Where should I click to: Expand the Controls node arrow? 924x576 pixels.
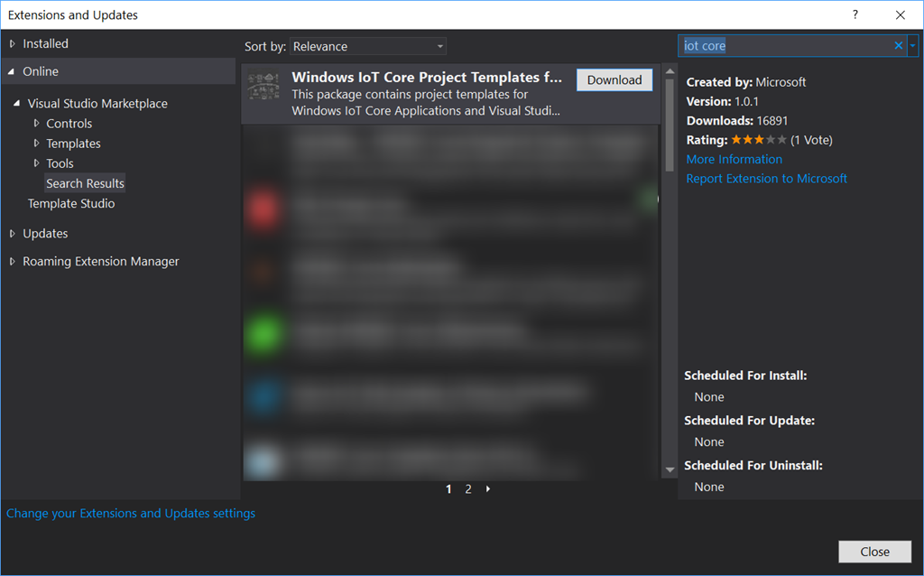pyautogui.click(x=36, y=123)
